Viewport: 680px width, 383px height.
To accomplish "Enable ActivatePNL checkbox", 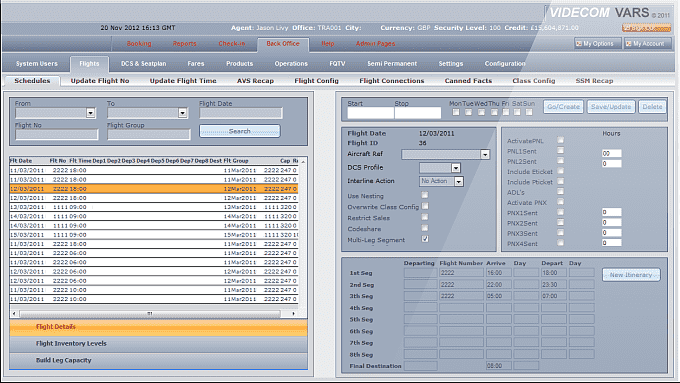I will [560, 140].
